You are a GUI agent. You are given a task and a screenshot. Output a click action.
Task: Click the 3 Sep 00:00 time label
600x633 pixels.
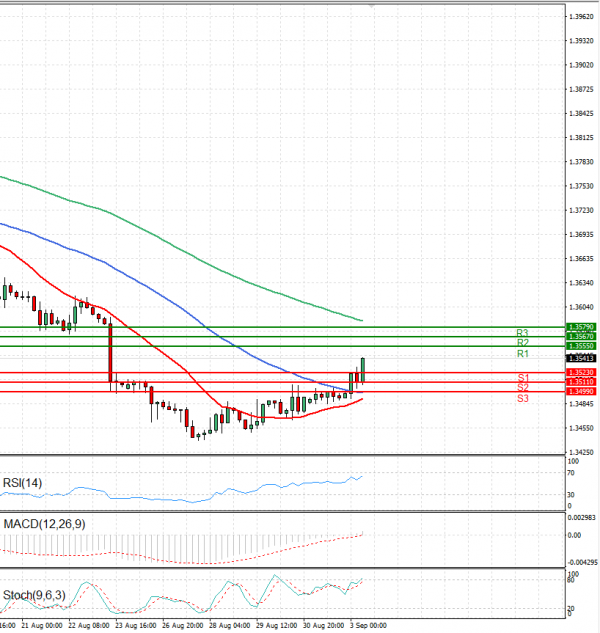(x=368, y=626)
